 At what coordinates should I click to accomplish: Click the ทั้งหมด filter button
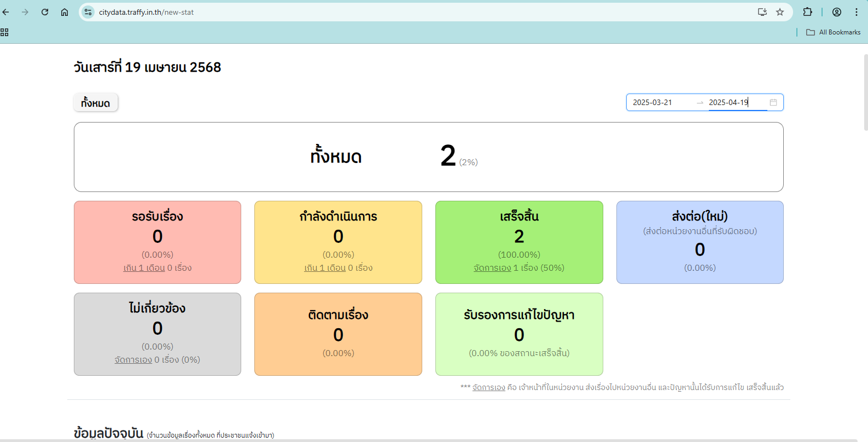click(x=96, y=103)
